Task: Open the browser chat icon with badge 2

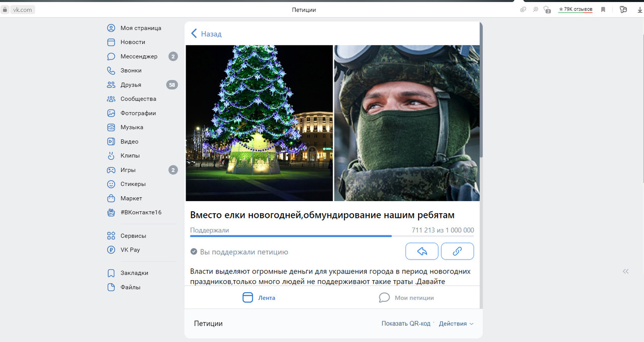Action: point(547,10)
